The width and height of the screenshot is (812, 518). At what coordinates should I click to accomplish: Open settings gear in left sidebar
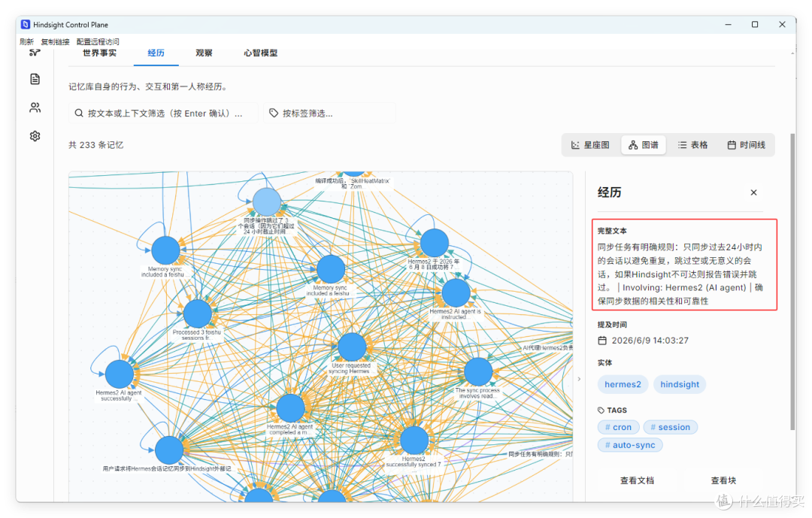(35, 136)
